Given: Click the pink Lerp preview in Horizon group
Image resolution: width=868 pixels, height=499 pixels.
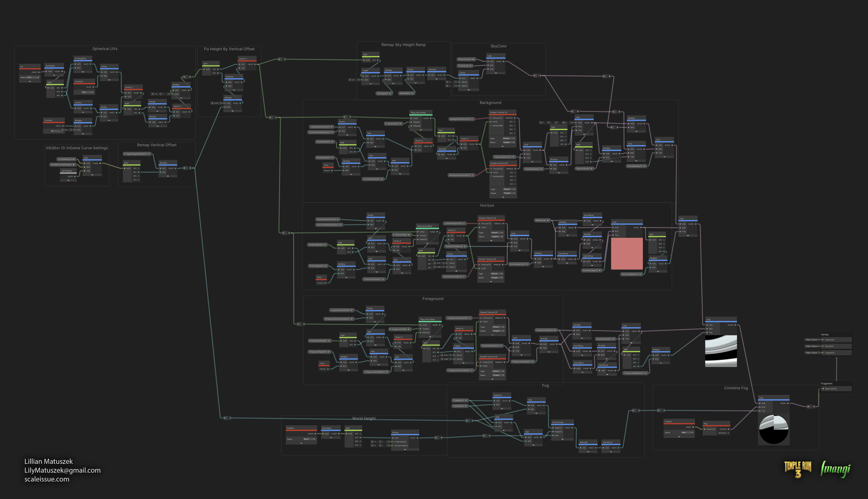Looking at the screenshot, I should click(626, 253).
